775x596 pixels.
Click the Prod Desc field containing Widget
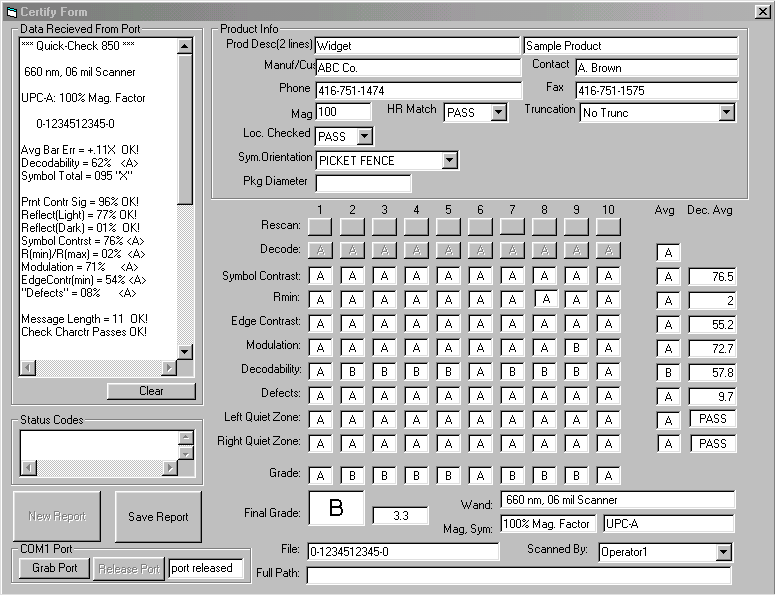click(417, 46)
